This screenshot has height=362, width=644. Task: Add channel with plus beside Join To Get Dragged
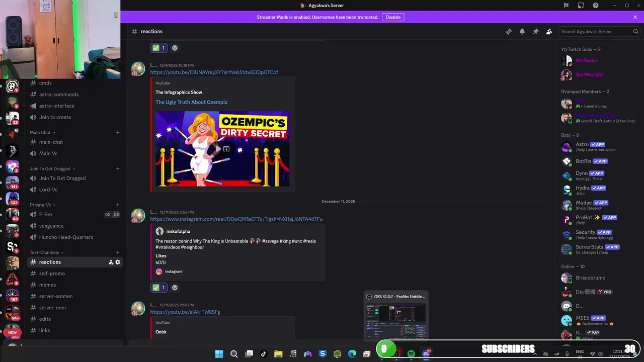(x=118, y=168)
